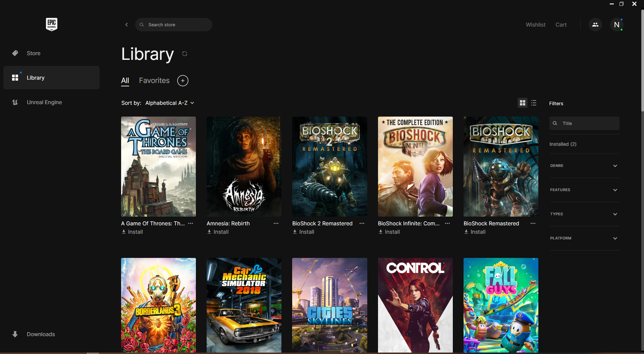644x354 pixels.
Task: Install A Game Of Thrones
Action: pos(132,232)
